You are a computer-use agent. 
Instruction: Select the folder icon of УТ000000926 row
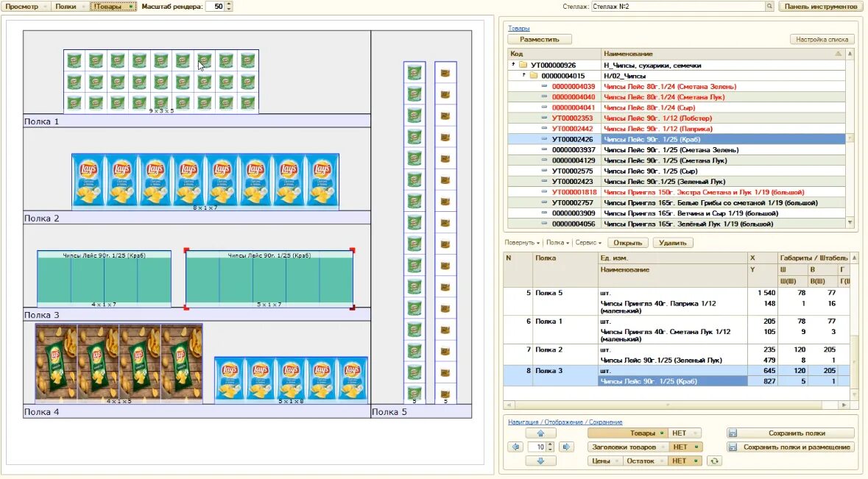point(523,65)
